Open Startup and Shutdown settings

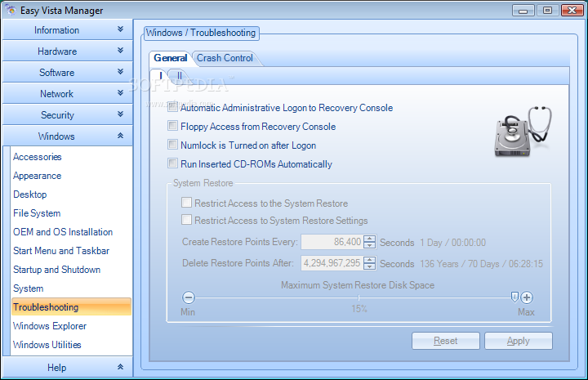(x=56, y=270)
